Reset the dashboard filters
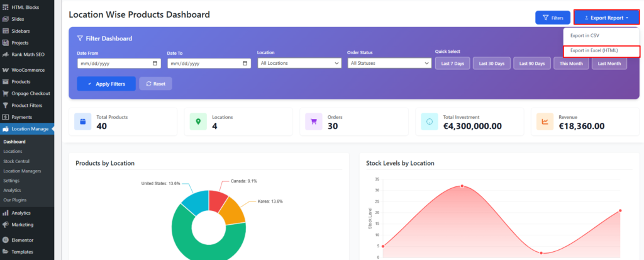This screenshot has height=260, width=644. coord(155,84)
